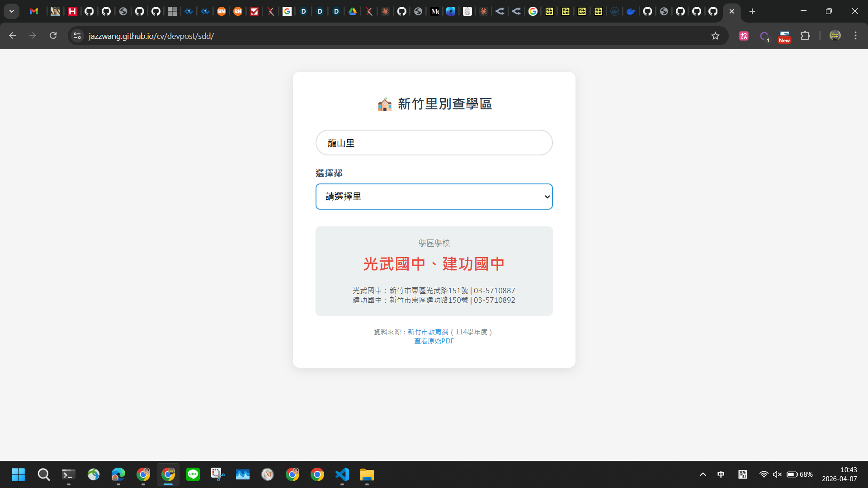Reload the current page
Viewport: 868px width, 488px height.
tap(53, 36)
